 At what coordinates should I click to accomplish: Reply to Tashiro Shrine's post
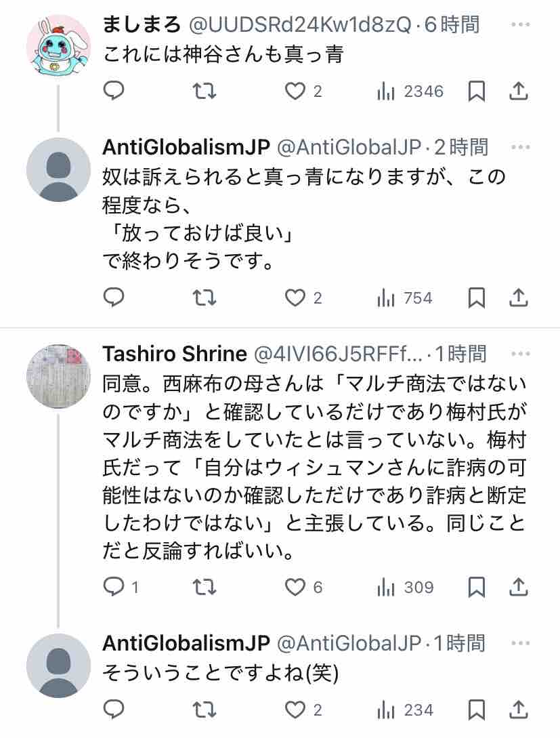coord(114,587)
